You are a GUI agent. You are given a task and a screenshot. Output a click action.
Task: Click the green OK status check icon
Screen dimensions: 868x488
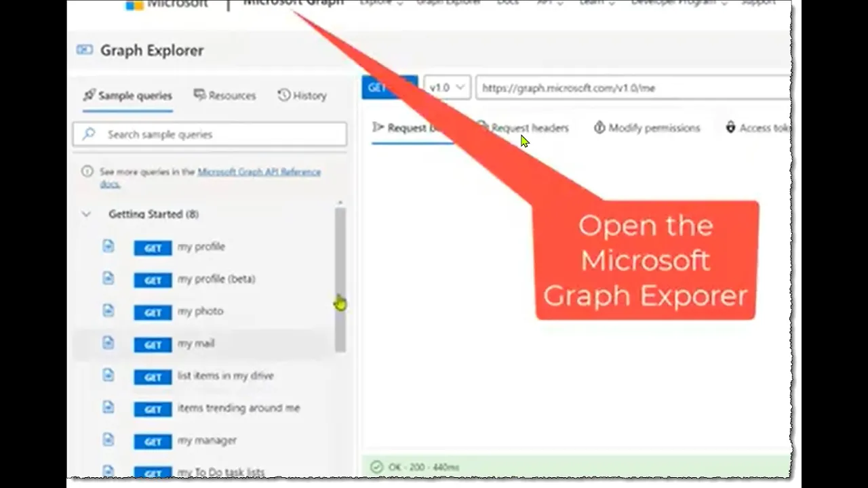click(x=376, y=467)
